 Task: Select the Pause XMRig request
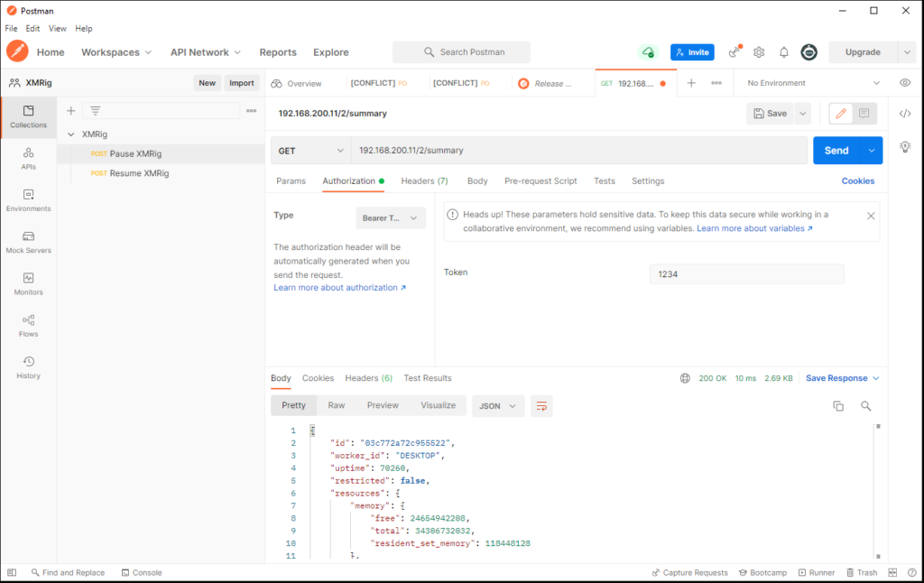[136, 153]
